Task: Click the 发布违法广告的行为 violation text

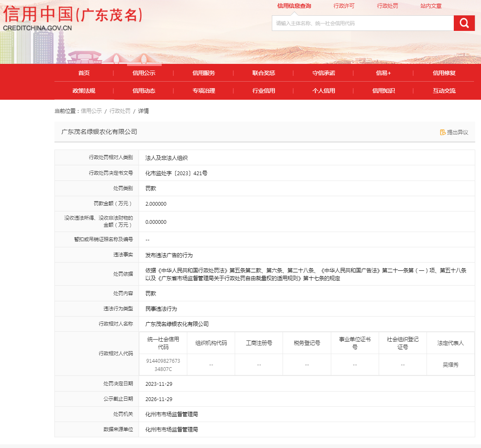Action: pos(169,255)
